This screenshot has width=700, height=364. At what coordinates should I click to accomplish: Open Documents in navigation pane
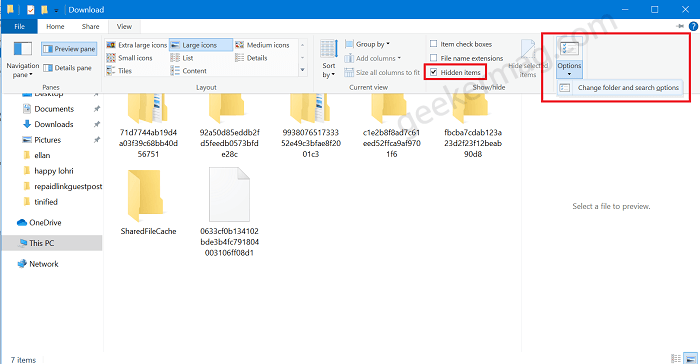tap(54, 109)
